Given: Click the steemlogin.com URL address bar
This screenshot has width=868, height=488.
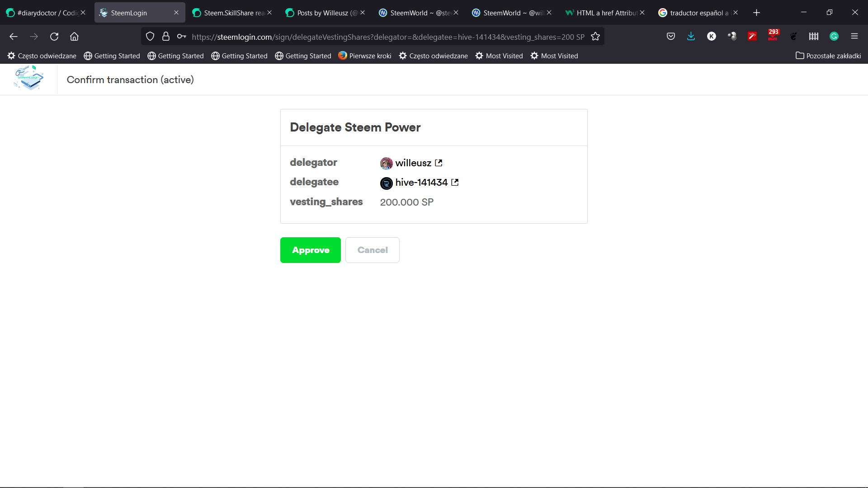Looking at the screenshot, I should (388, 37).
